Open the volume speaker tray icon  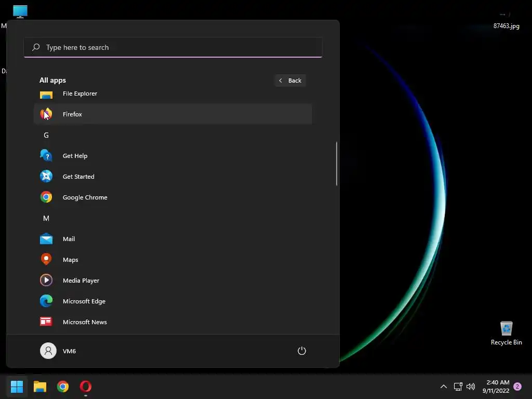(x=471, y=387)
